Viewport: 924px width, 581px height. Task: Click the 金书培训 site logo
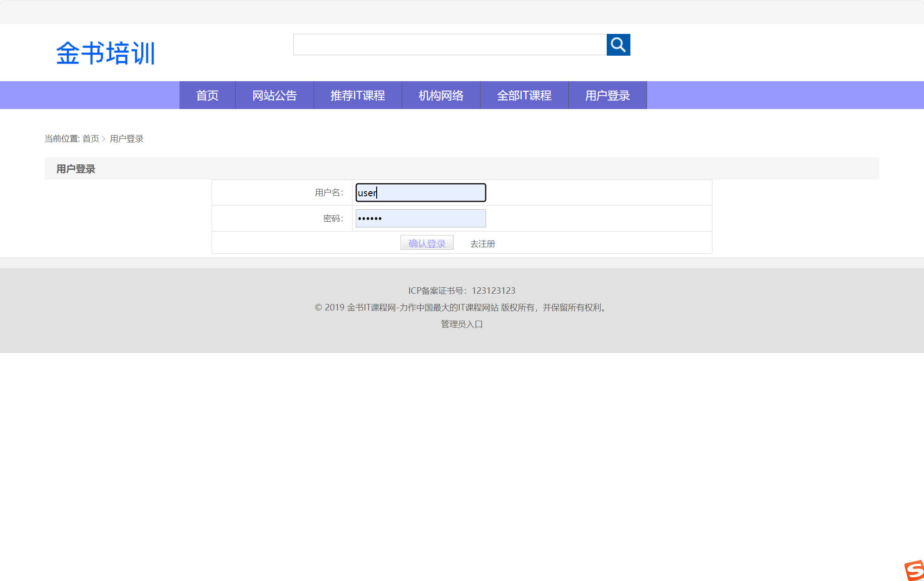(106, 52)
